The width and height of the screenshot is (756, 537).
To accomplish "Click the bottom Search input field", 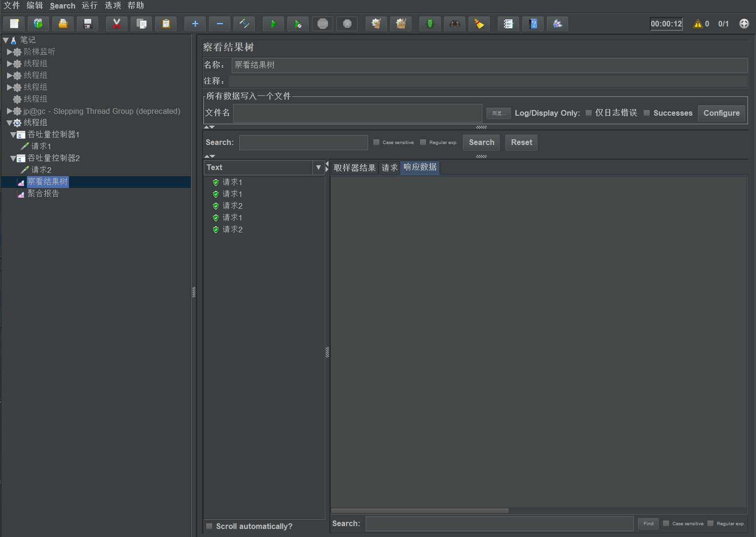I will click(499, 523).
